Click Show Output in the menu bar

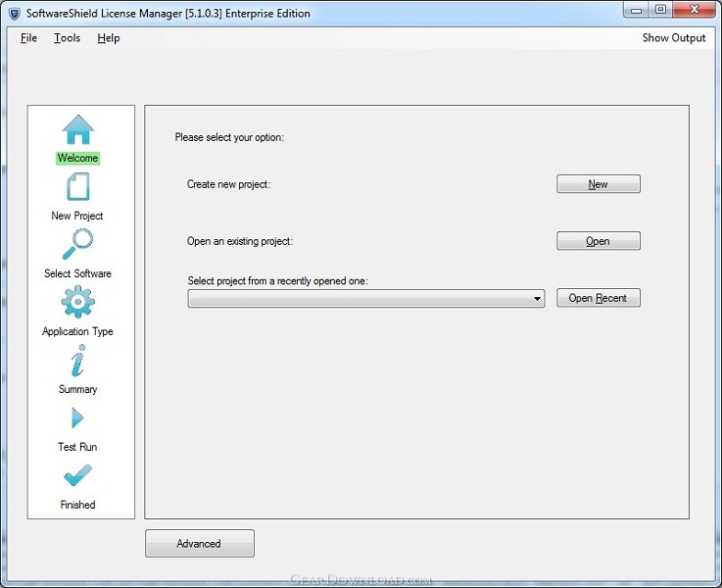674,38
